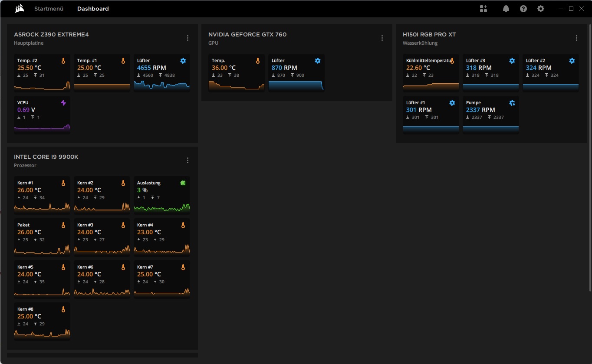Click thermometer icon on Kern #7 tile
This screenshot has height=364, width=592.
[x=183, y=268]
